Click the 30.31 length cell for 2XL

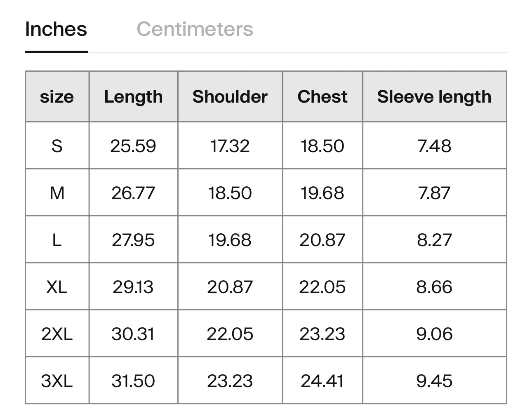coord(133,334)
